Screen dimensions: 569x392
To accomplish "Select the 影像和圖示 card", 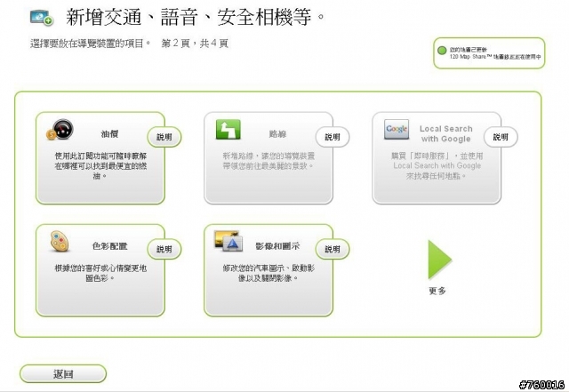I will [x=268, y=270].
